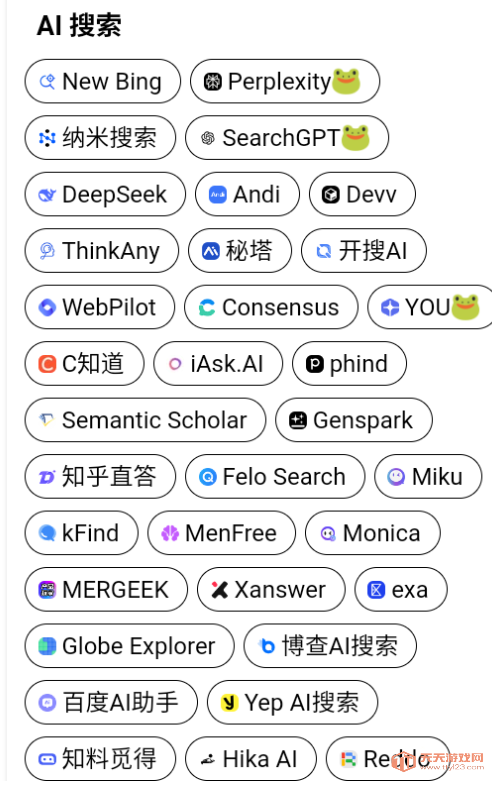The height and width of the screenshot is (785, 492).
Task: Open the 开搜AI chip
Action: click(364, 250)
